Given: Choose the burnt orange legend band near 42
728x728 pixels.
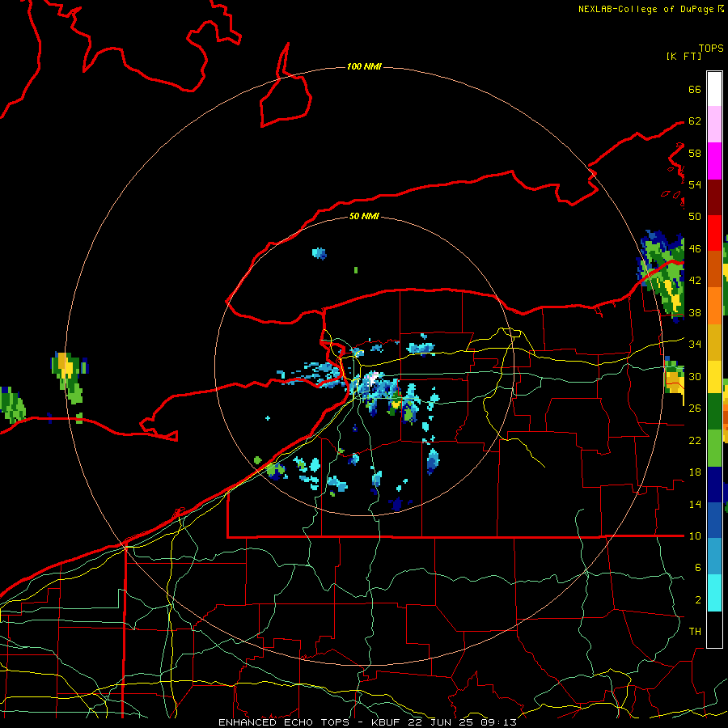Looking at the screenshot, I should (x=714, y=269).
